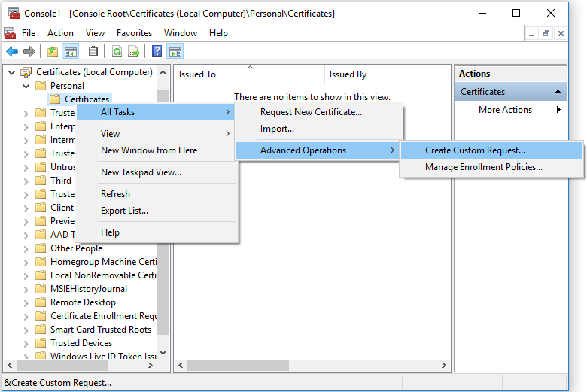Click the Personal folder icon
The height and width of the screenshot is (392, 587).
click(x=41, y=86)
